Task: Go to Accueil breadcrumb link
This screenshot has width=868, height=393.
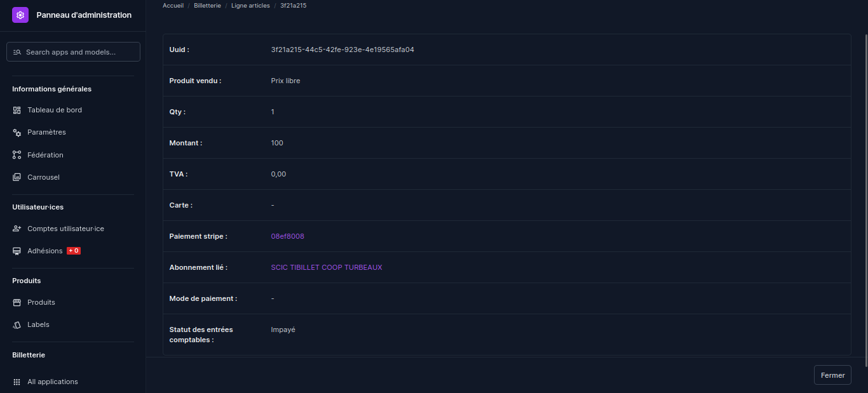Action: point(173,5)
